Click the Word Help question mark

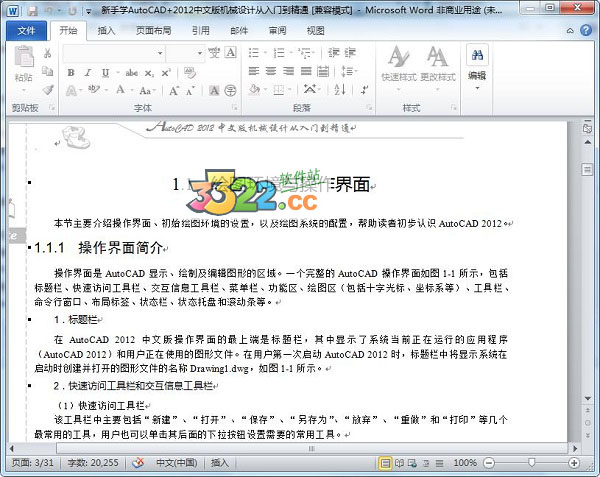[x=586, y=30]
